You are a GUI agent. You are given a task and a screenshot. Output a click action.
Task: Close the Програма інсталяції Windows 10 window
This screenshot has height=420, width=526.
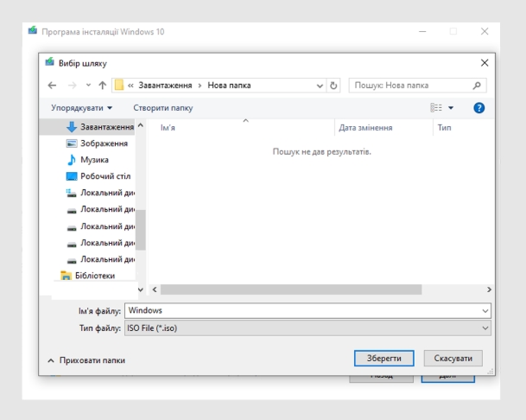tap(485, 31)
